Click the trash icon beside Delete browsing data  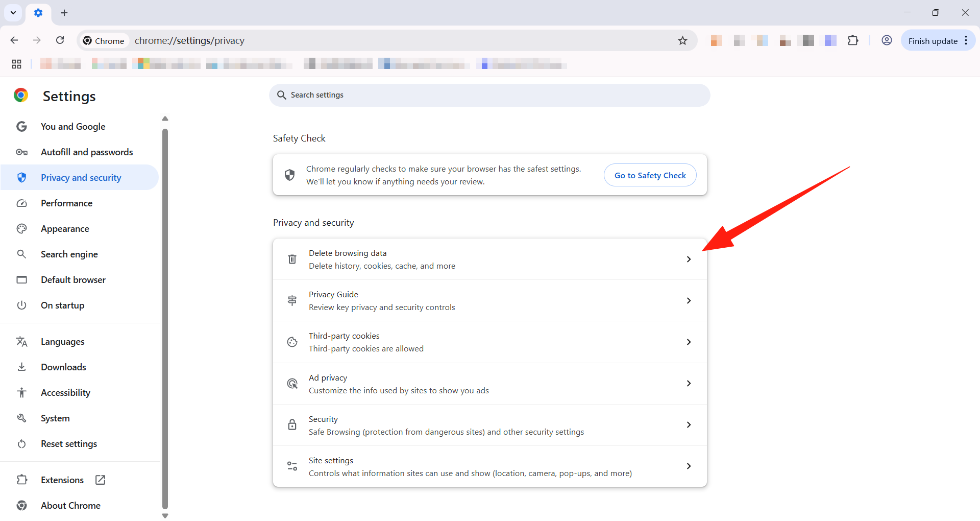coord(292,259)
